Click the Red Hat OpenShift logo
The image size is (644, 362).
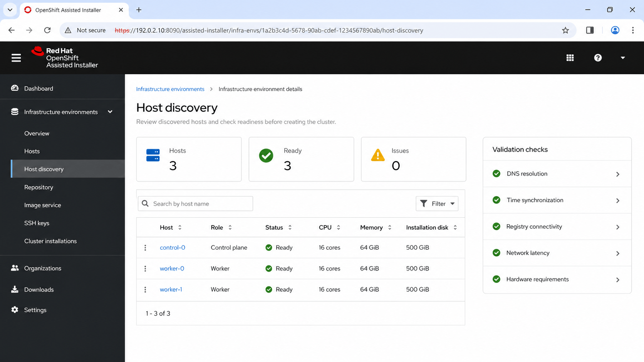[65, 58]
